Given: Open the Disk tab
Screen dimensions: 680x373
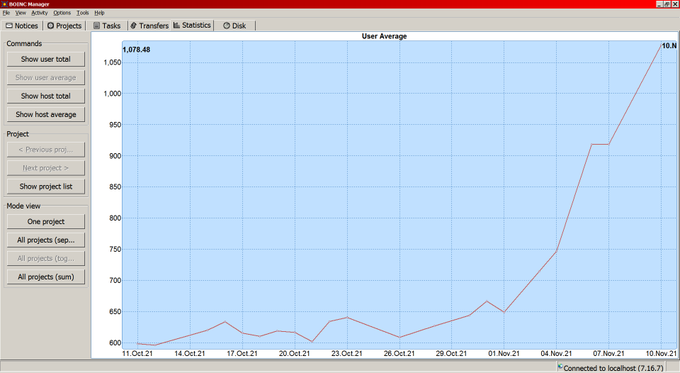Looking at the screenshot, I should pos(235,26).
